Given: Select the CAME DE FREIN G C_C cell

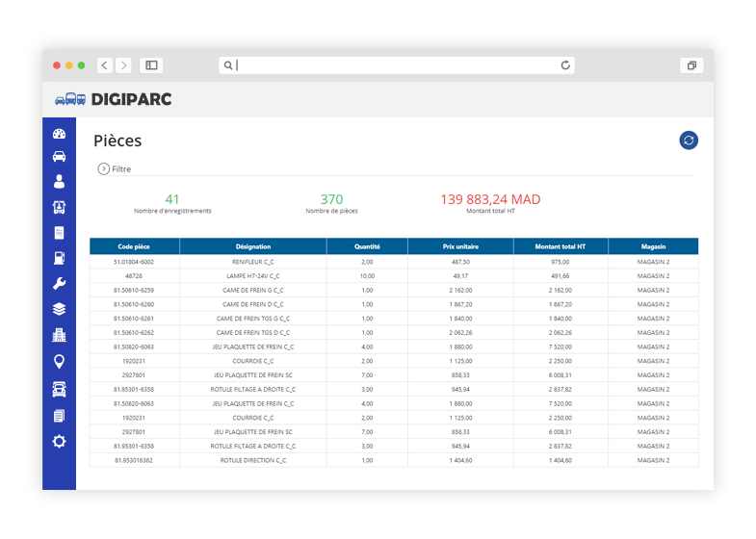Looking at the screenshot, I should [253, 290].
